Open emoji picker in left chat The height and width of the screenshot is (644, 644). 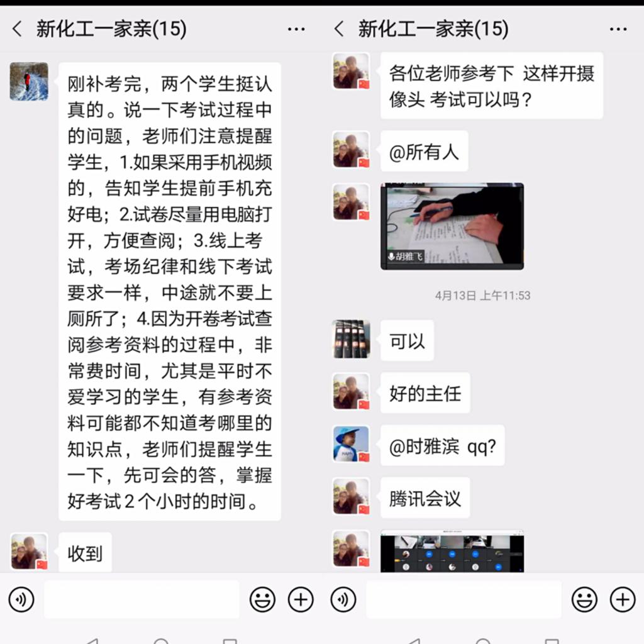(262, 599)
